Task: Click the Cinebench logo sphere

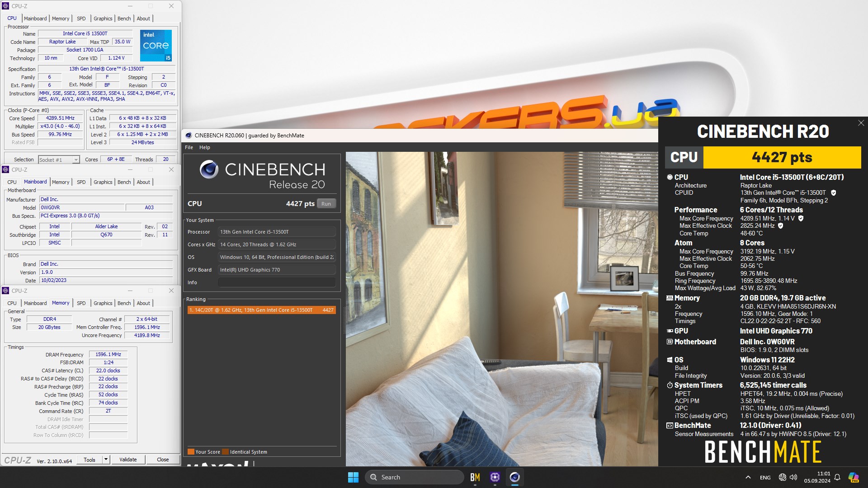Action: 209,169
